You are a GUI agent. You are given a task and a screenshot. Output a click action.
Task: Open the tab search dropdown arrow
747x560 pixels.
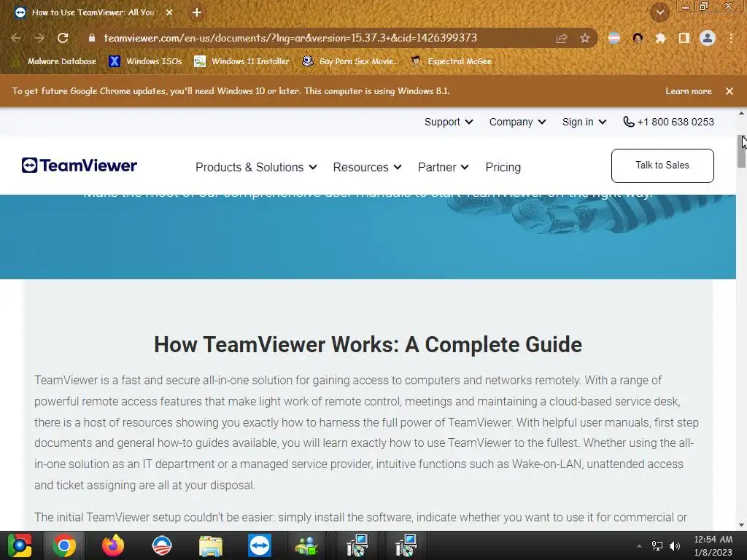point(660,13)
